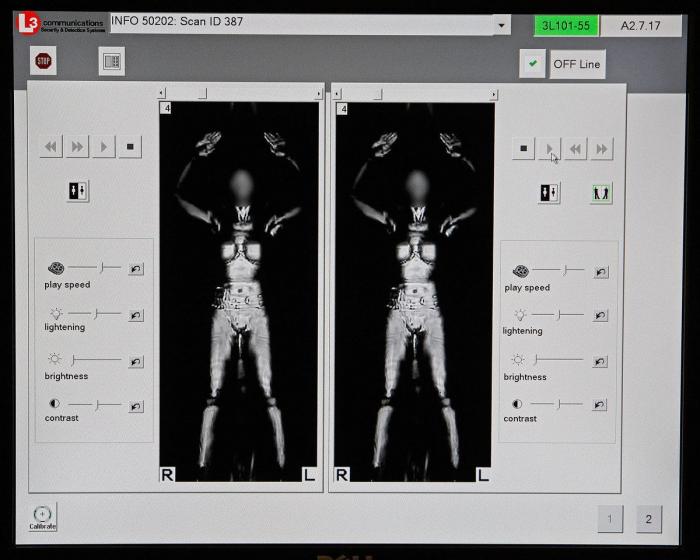Reset the left panel brightness
The height and width of the screenshot is (560, 700).
(x=135, y=361)
